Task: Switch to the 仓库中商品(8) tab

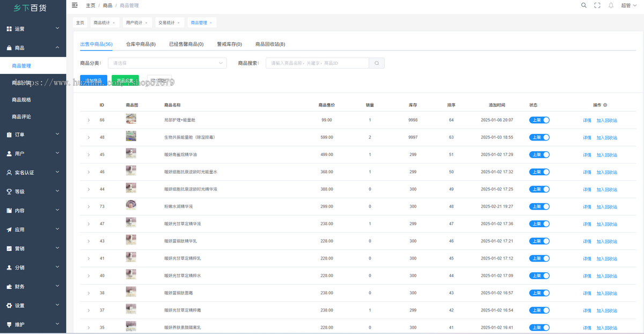Action: [x=141, y=44]
